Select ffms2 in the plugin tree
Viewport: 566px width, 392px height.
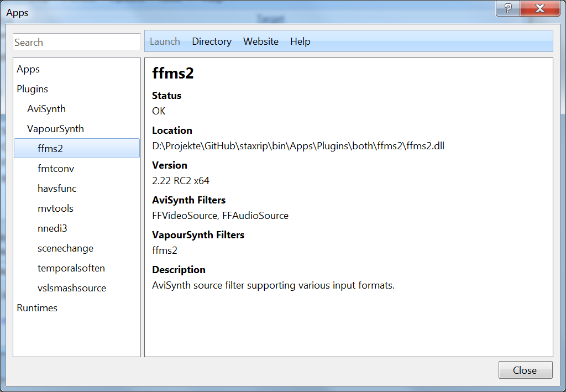point(77,148)
